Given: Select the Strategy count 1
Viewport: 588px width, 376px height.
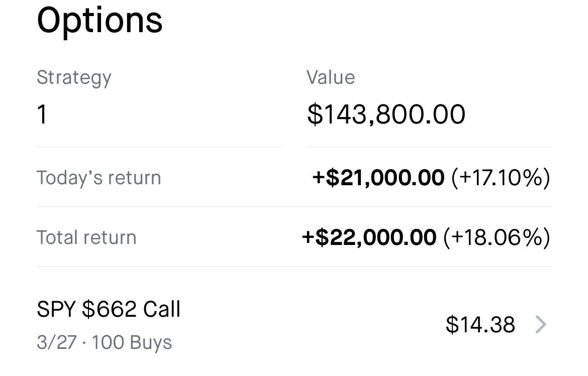Looking at the screenshot, I should pyautogui.click(x=42, y=115).
